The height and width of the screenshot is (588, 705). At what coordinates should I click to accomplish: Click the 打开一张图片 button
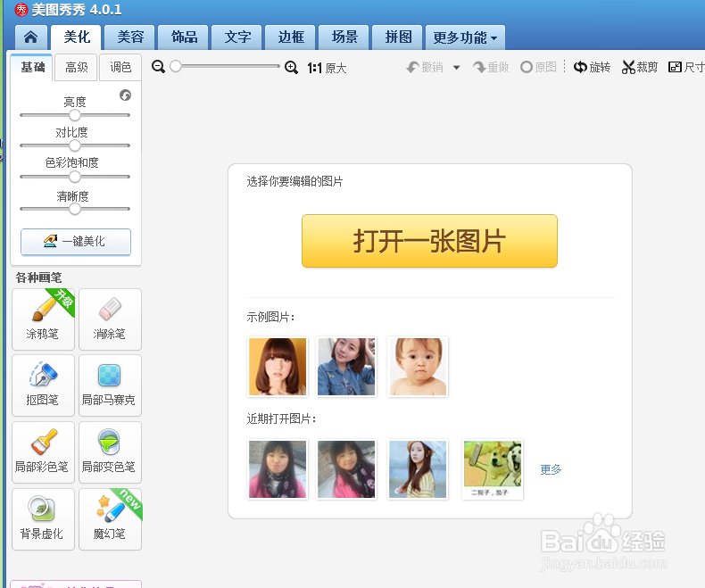[429, 241]
